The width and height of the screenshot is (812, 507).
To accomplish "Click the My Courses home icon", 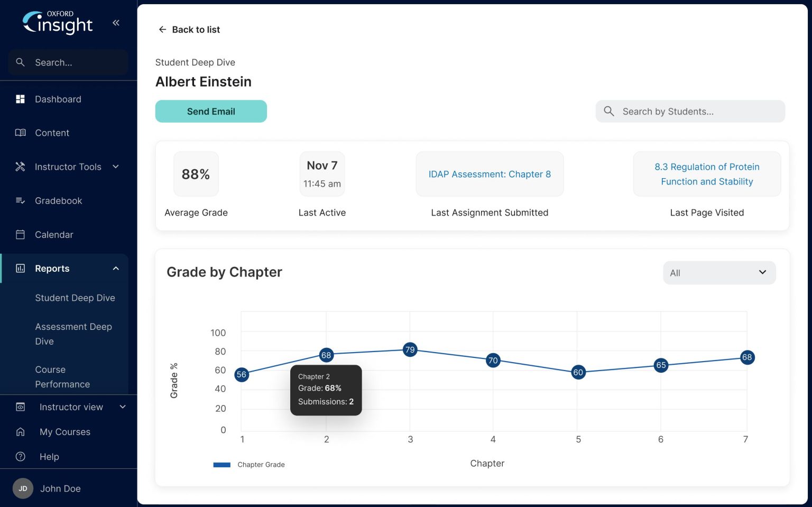I will 20,432.
